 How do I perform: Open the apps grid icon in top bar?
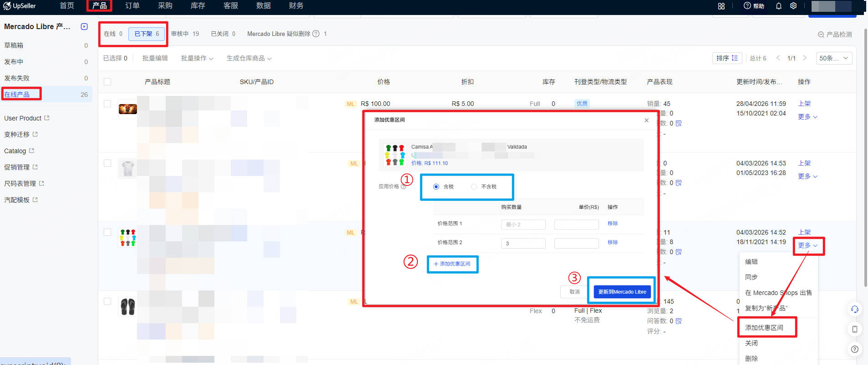[x=721, y=6]
